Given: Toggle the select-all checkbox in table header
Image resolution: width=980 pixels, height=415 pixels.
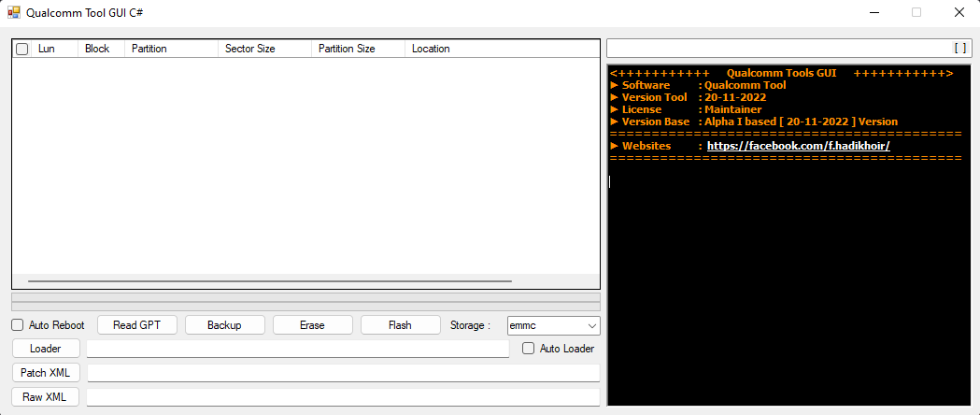Looking at the screenshot, I should tap(21, 49).
